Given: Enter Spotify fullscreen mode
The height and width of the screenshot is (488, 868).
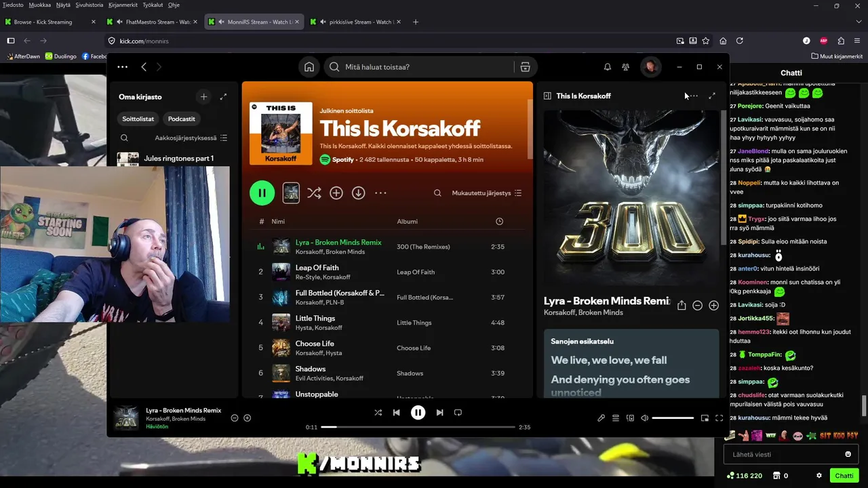Looking at the screenshot, I should [719, 418].
